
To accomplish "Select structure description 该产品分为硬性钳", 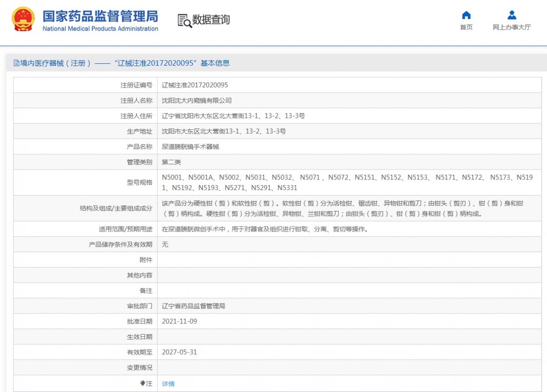I will click(343, 208).
